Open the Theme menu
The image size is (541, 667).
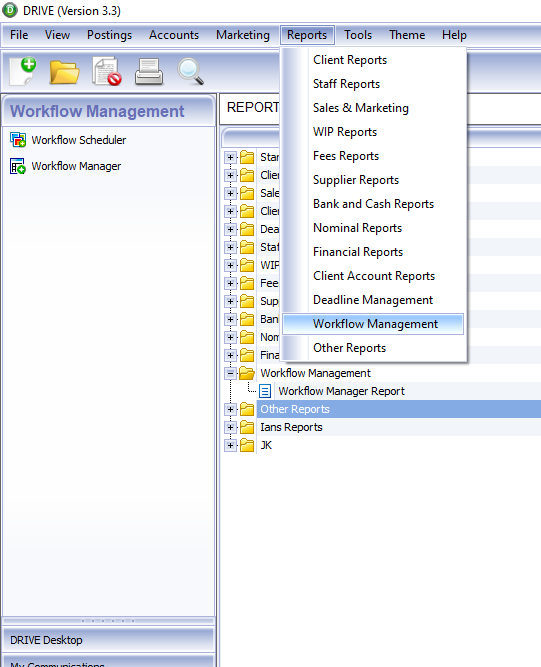click(407, 35)
